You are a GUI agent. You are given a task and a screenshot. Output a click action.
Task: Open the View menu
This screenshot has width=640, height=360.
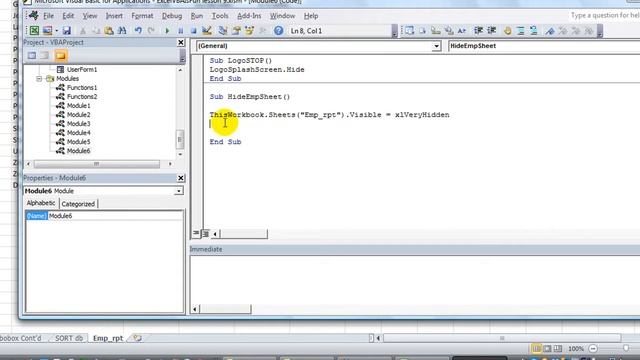(90, 16)
